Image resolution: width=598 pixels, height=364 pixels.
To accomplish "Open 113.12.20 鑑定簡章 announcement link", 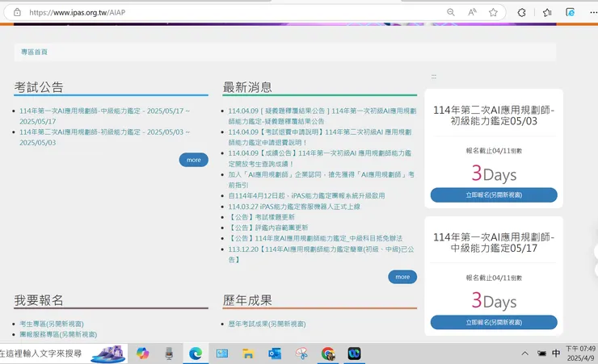I will point(321,254).
